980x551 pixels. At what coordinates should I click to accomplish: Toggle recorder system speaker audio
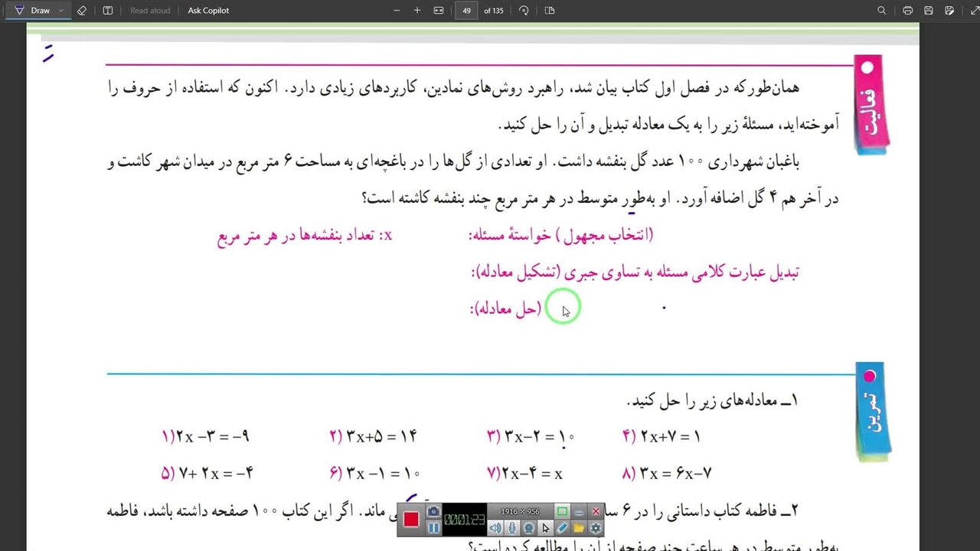495,528
